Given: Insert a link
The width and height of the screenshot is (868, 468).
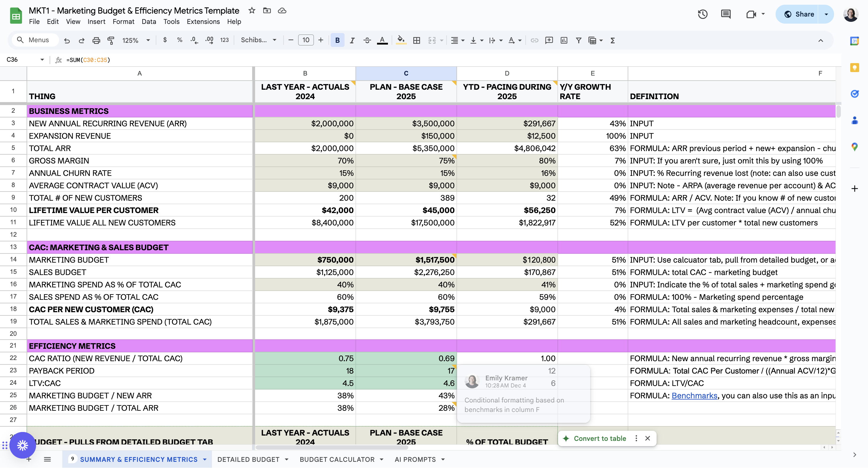Looking at the screenshot, I should click(534, 40).
